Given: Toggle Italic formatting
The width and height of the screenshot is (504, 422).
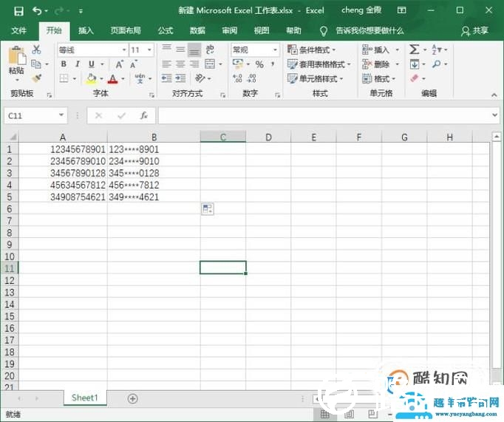Looking at the screenshot, I should (x=78, y=64).
